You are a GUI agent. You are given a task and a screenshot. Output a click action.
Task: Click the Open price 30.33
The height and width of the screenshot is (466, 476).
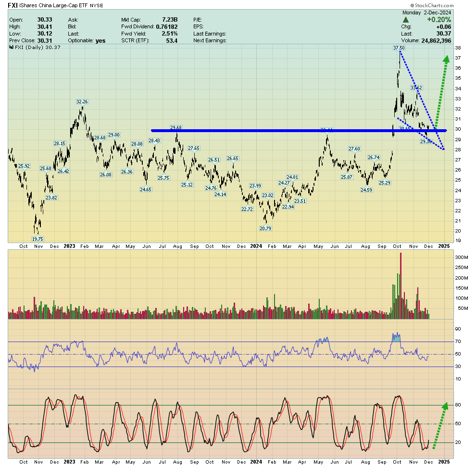point(45,20)
